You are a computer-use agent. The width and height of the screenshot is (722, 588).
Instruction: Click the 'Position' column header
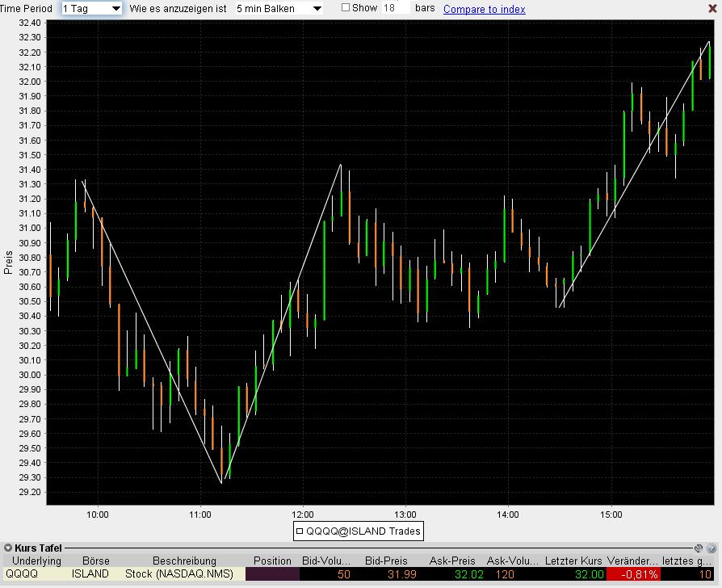273,561
